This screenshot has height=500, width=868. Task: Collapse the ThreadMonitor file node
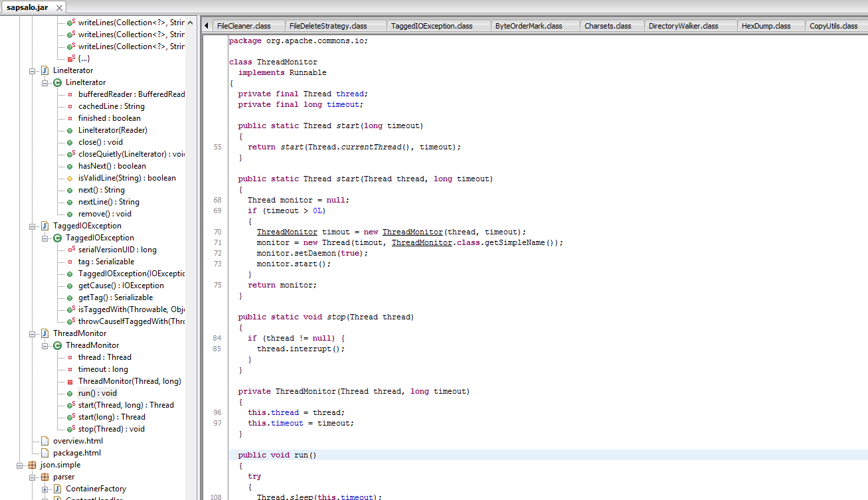[x=33, y=333]
